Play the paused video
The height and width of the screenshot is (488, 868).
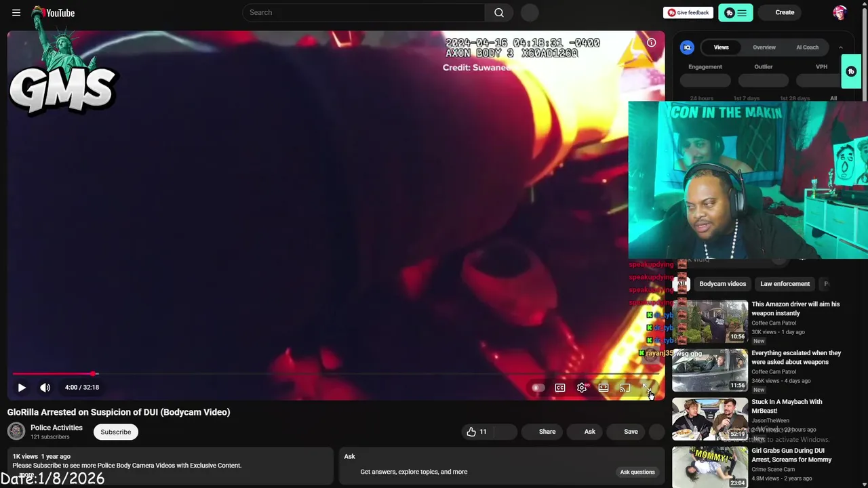point(22,388)
